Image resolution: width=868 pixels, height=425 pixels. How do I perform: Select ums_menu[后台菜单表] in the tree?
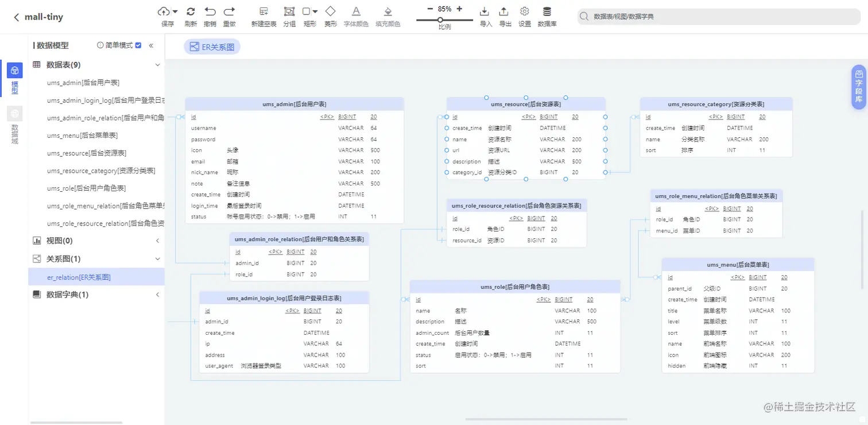pyautogui.click(x=82, y=136)
